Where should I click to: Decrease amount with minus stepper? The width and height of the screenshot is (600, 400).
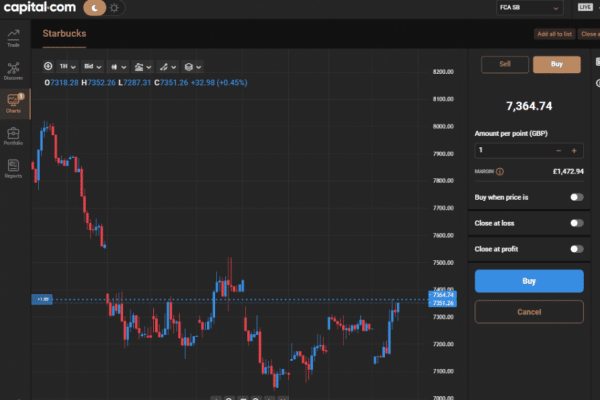pos(559,151)
